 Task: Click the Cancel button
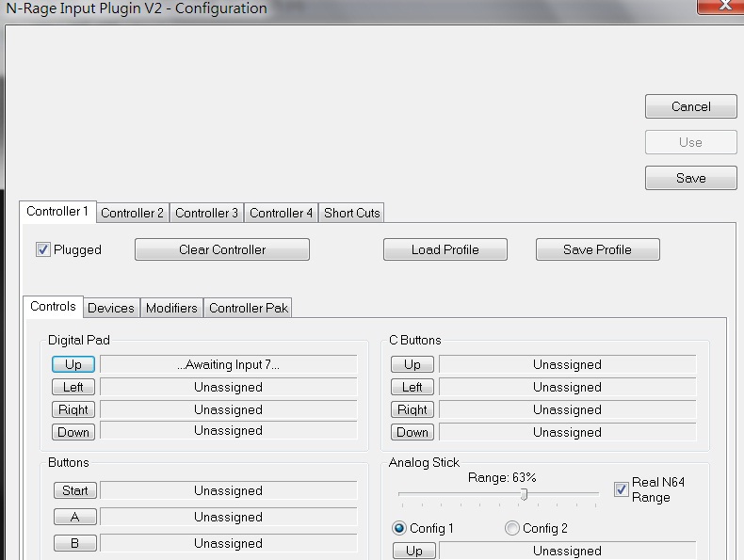[691, 106]
